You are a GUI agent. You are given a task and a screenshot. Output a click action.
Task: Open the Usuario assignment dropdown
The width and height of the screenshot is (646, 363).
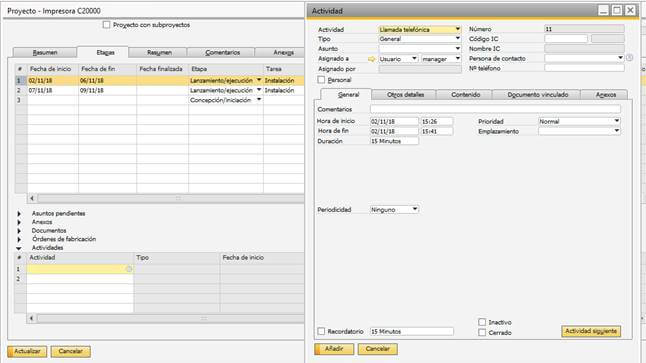(414, 59)
